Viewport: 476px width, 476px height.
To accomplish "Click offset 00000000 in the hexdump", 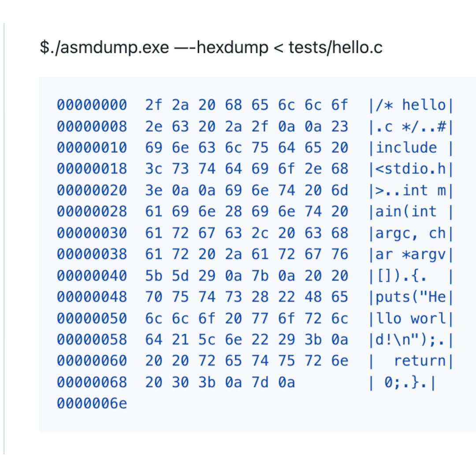I will [92, 105].
